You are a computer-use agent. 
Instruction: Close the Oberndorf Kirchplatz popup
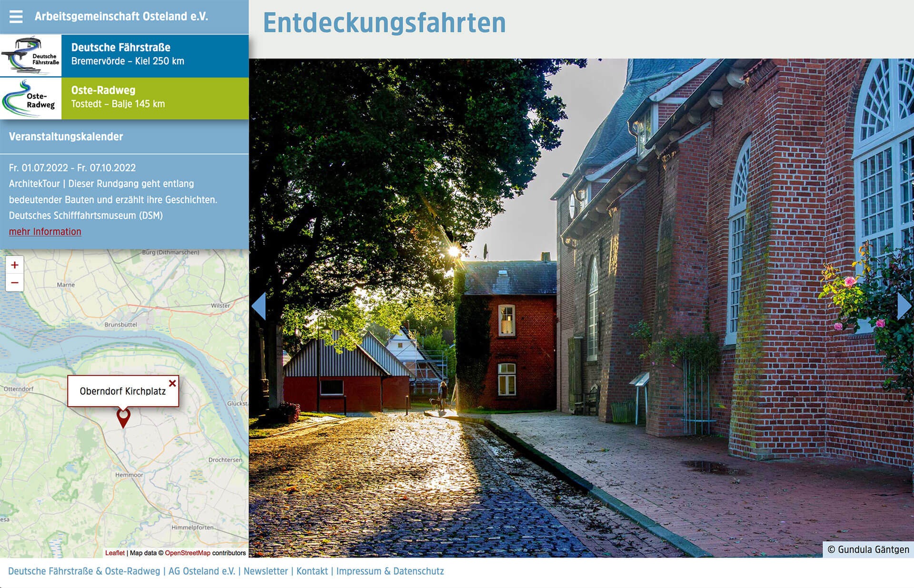click(x=172, y=383)
